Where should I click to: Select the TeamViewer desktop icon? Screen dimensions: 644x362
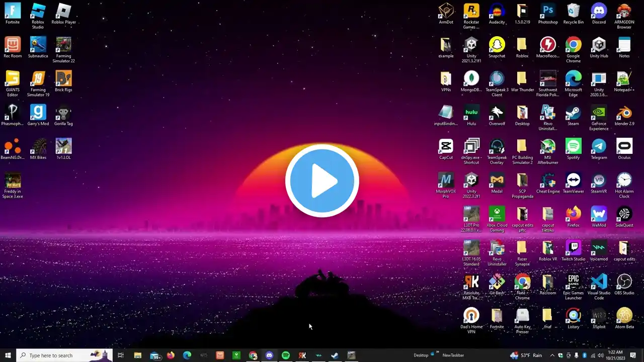574,183
